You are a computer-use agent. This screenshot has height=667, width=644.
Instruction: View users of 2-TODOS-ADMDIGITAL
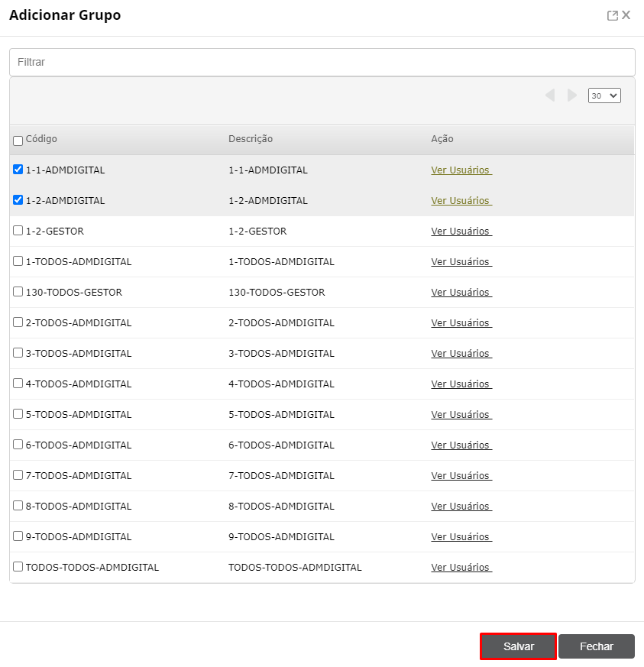461,323
